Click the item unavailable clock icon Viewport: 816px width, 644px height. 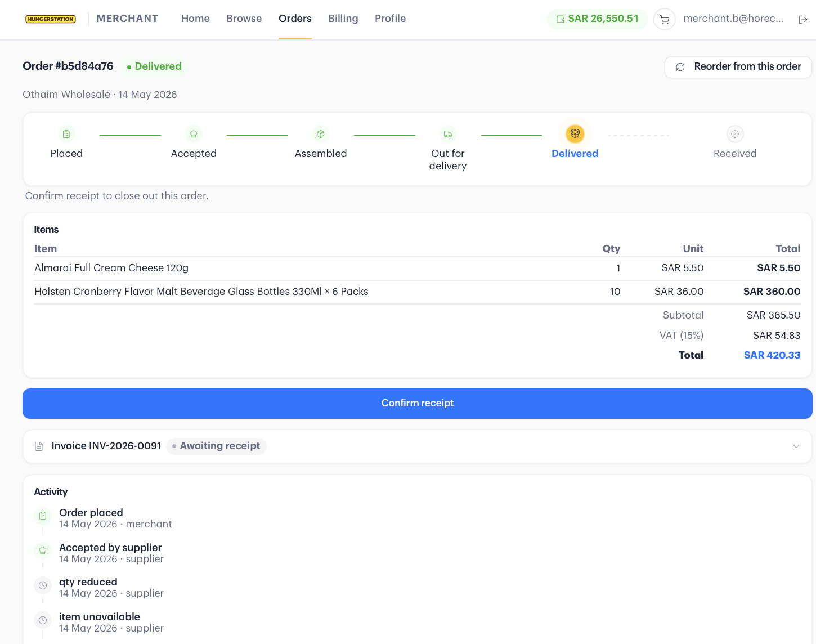pos(43,620)
